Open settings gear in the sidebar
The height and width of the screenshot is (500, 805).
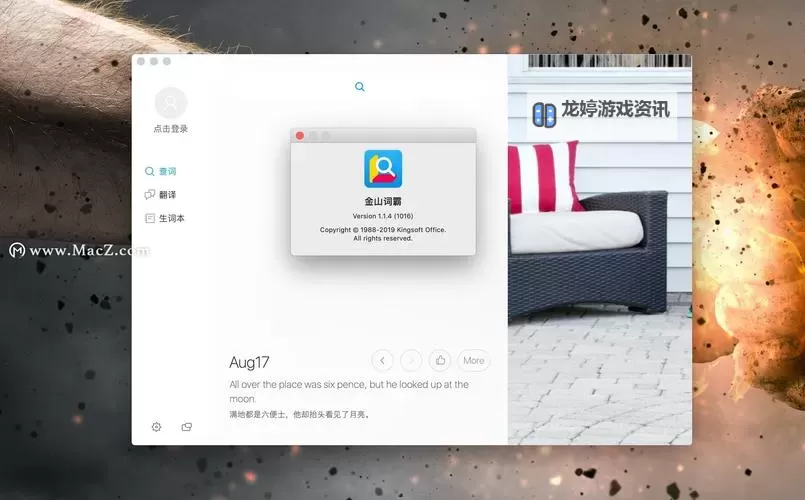point(157,427)
